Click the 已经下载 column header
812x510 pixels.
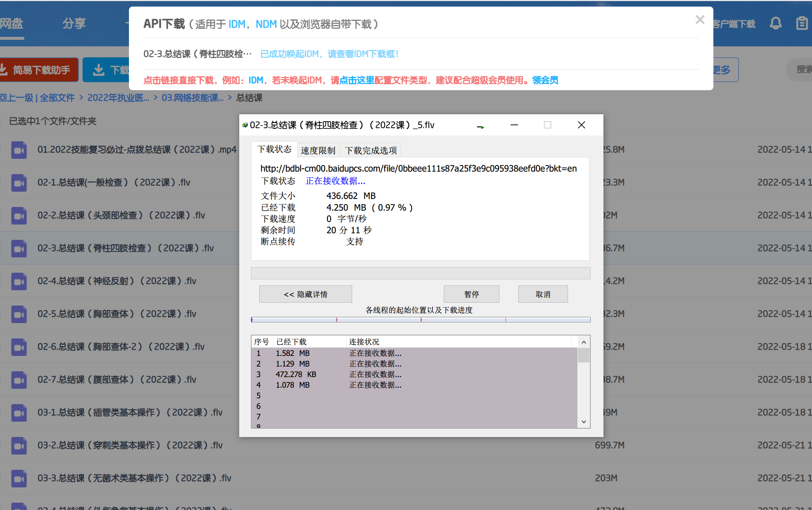309,342
